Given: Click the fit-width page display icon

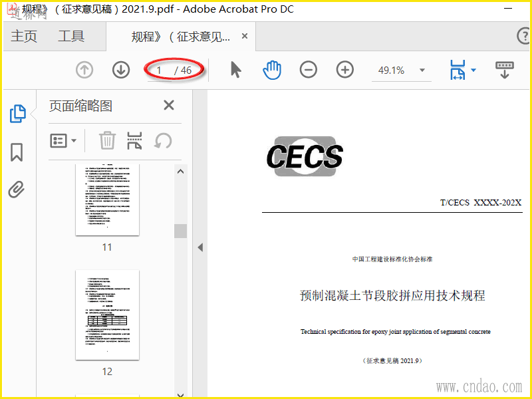Looking at the screenshot, I should point(458,70).
